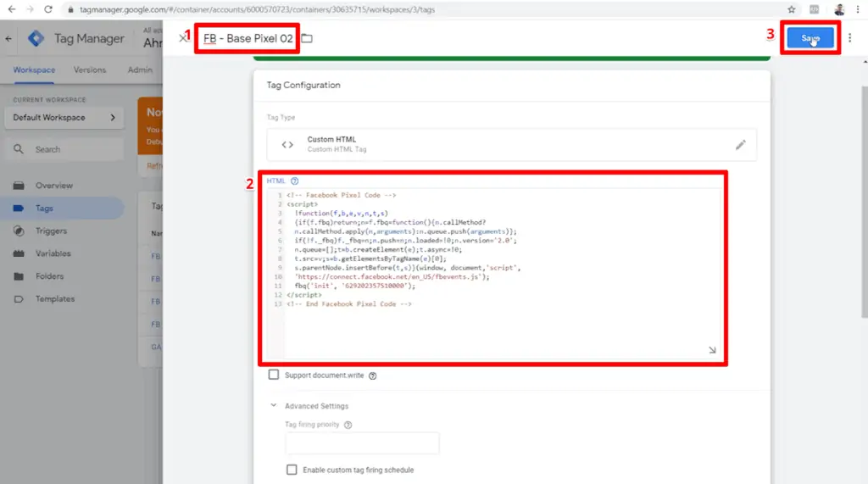This screenshot has width=868, height=484.
Task: Open the HTML field help icon
Action: click(x=294, y=181)
